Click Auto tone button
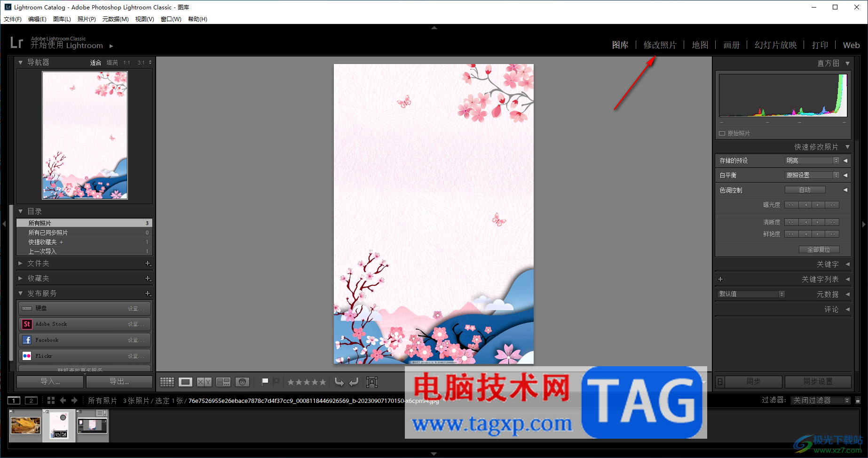 pos(805,190)
